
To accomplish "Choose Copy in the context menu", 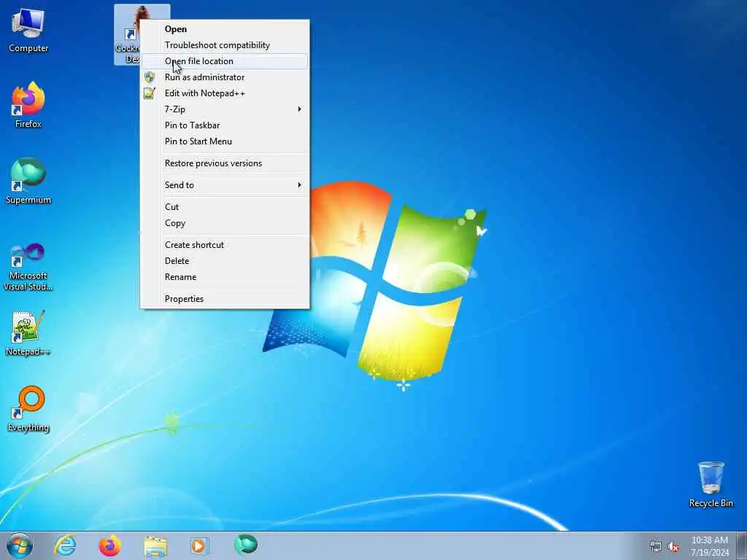I will click(x=225, y=223).
